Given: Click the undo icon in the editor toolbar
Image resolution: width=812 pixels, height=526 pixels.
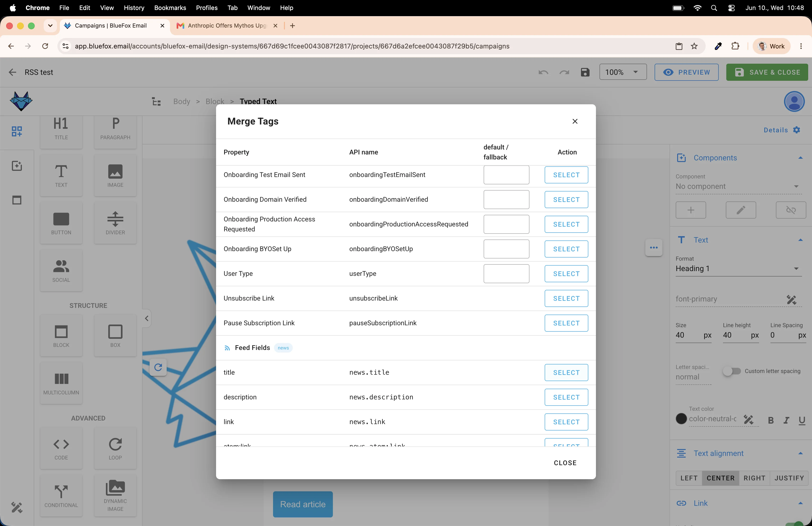Looking at the screenshot, I should pos(543,72).
